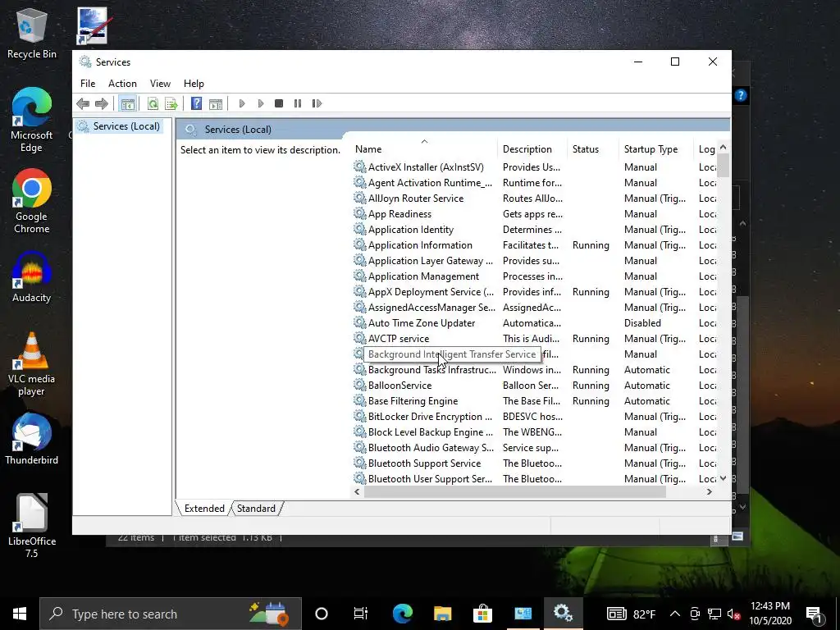
Task: Open LibreOffice 7.5 desktop shortcut
Action: (32, 526)
